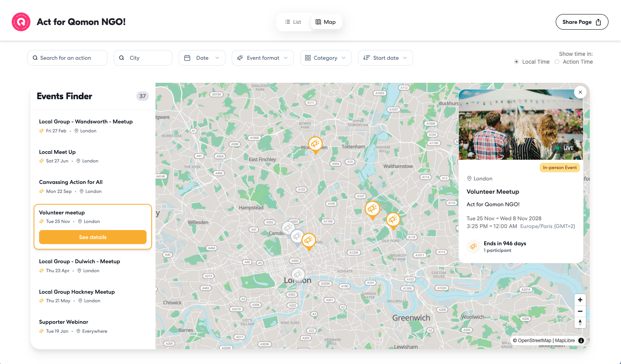
Task: Select the orange event marker near Tottenham
Action: [315, 145]
